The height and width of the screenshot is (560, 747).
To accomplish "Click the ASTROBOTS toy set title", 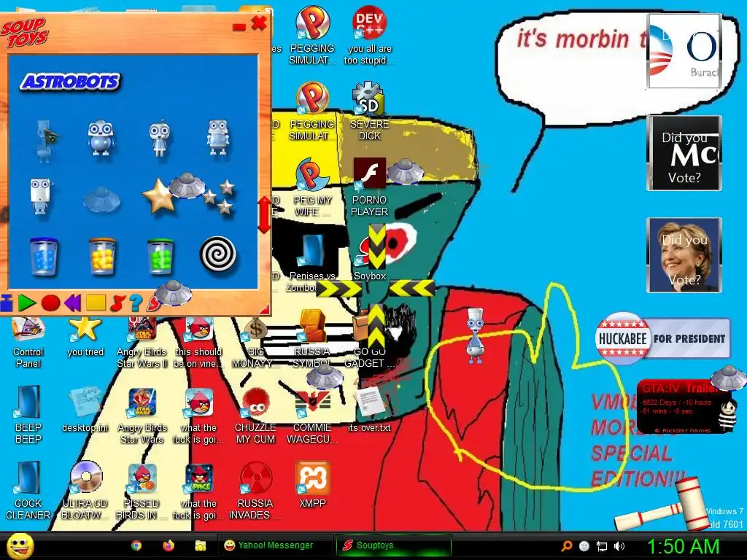I will [x=70, y=82].
